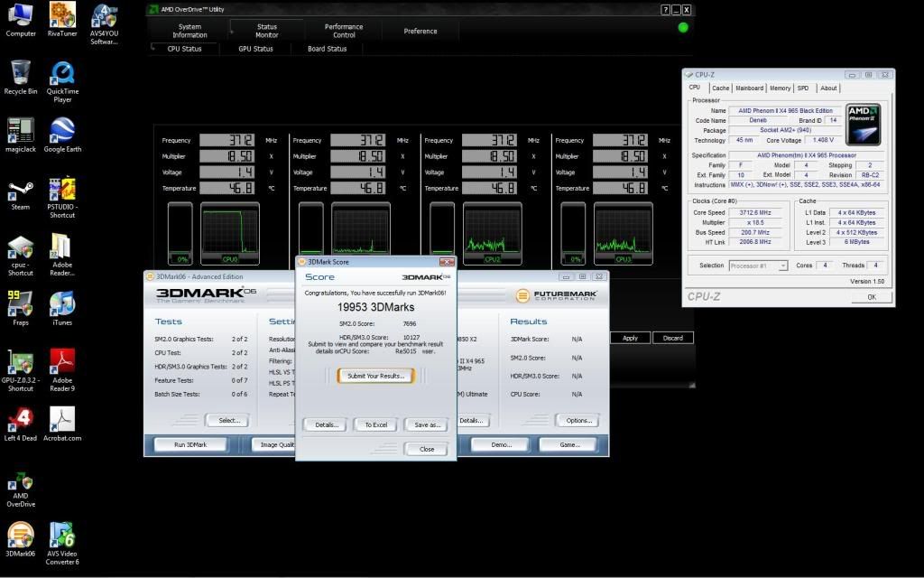924x578 pixels.
Task: Switch to the Mainboard tab in CPU-Z
Action: pos(750,88)
